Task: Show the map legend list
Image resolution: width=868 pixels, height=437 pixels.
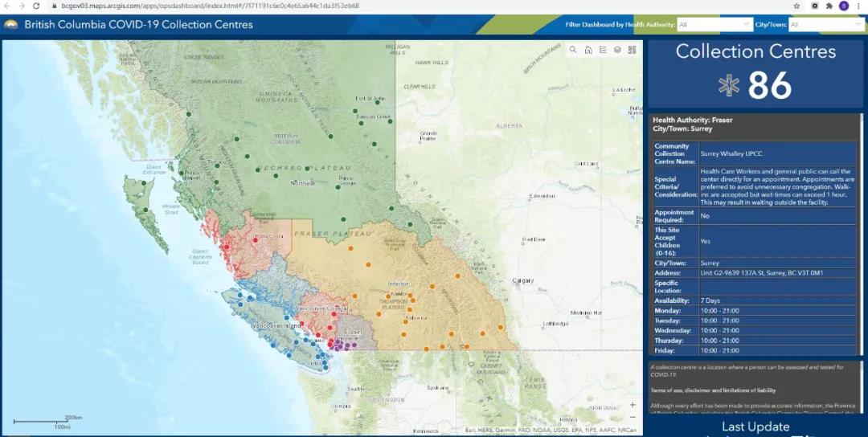Action: (x=603, y=50)
